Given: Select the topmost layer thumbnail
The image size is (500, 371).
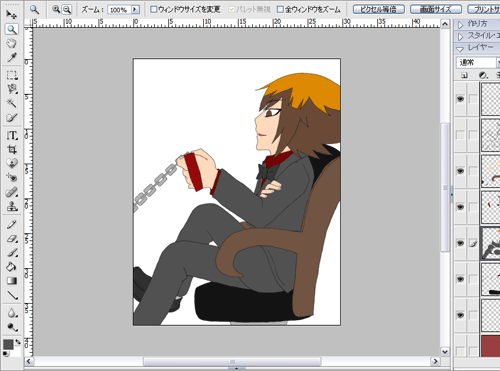Looking at the screenshot, I should click(491, 99).
